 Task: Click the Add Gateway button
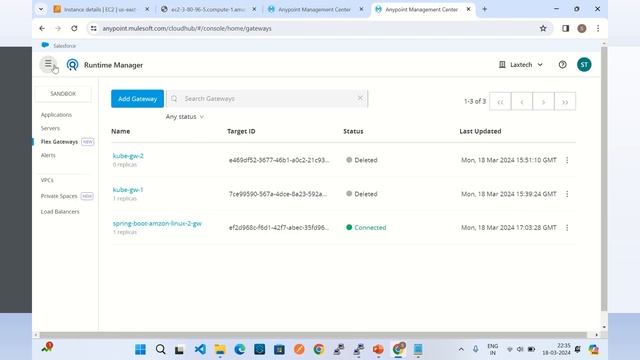138,99
